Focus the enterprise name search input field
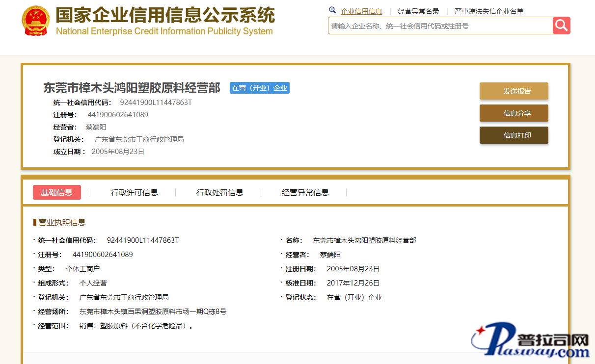Image resolution: width=595 pixels, height=364 pixels. point(439,26)
